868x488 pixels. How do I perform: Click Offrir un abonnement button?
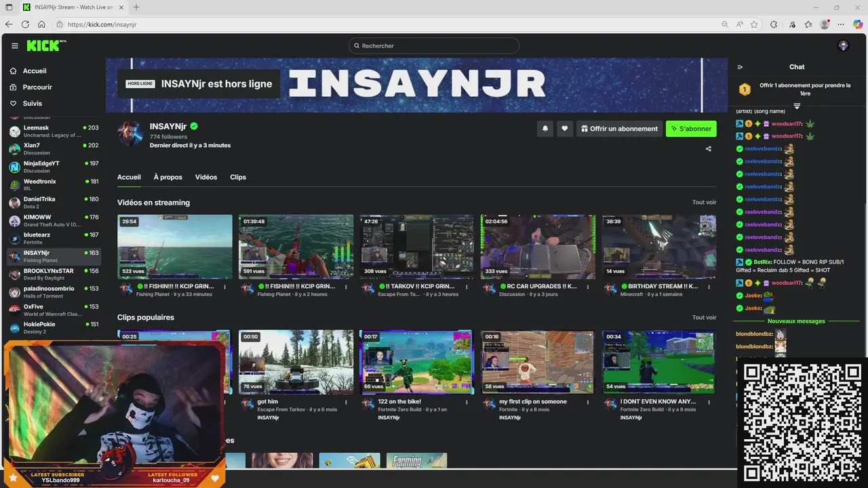coord(619,129)
